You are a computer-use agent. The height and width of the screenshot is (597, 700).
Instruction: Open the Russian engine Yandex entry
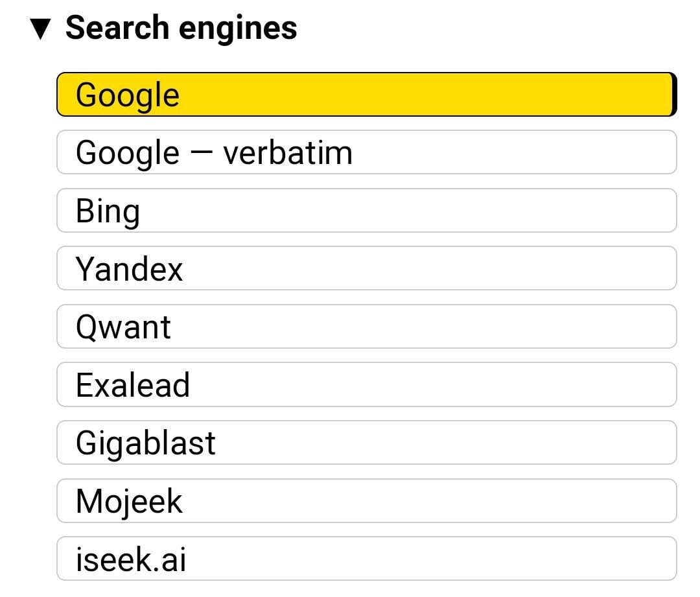point(366,268)
